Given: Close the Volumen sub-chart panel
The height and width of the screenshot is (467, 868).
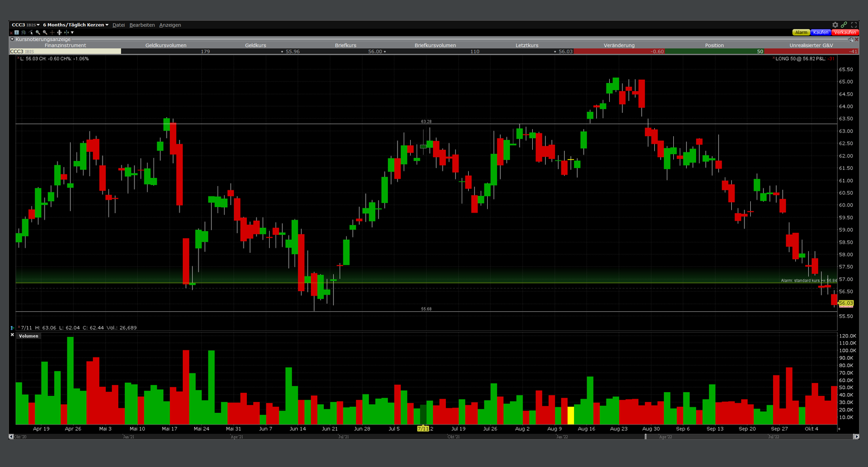Looking at the screenshot, I should tap(12, 335).
